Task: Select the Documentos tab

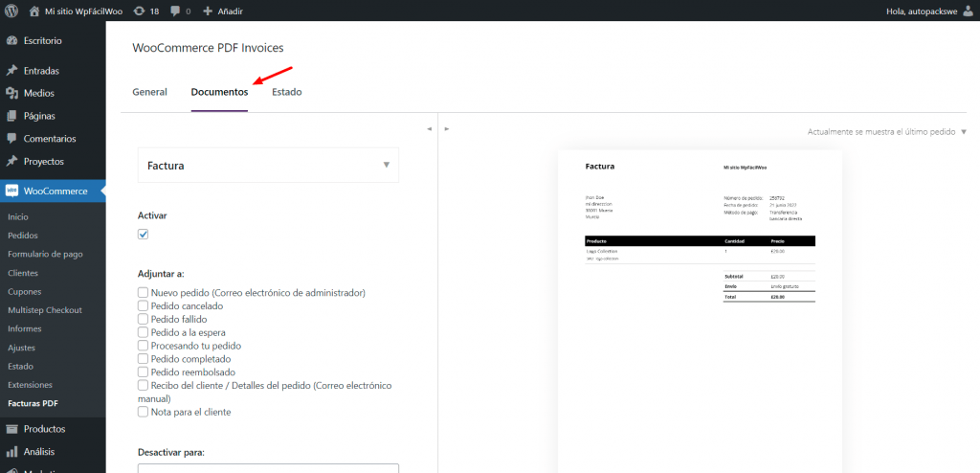Action: click(x=219, y=92)
